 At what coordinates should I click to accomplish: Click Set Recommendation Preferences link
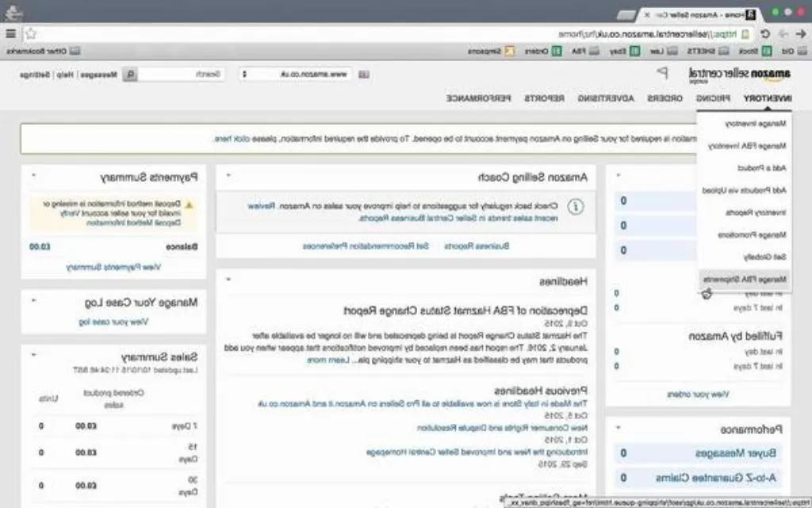click(366, 246)
